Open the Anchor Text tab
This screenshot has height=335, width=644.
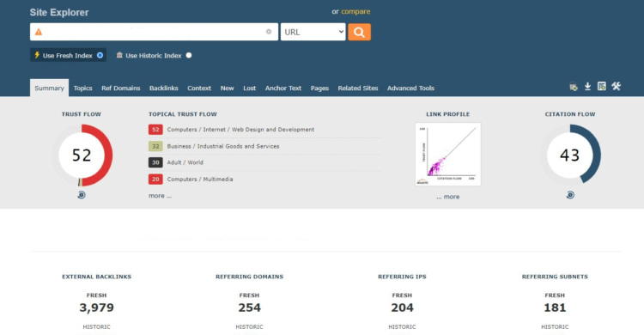(x=283, y=88)
